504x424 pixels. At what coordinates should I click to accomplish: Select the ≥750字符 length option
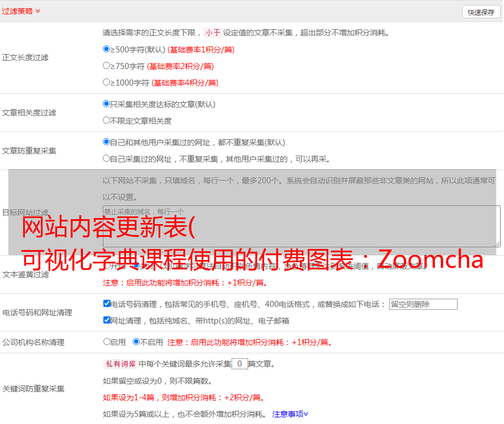pyautogui.click(x=106, y=66)
